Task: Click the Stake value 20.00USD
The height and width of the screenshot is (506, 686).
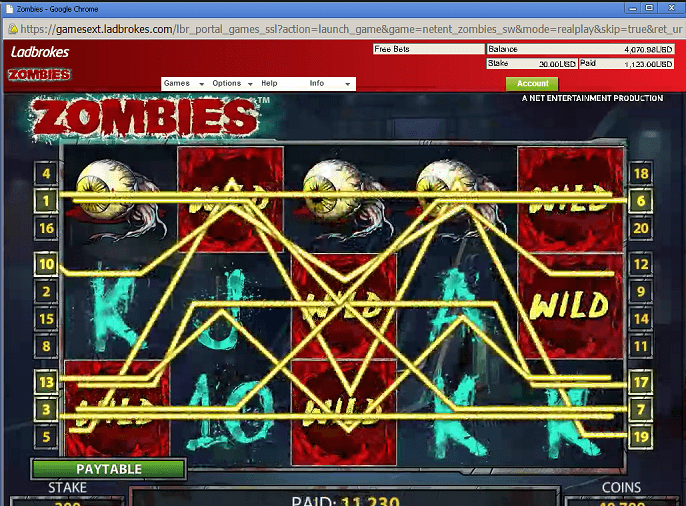Action: 557,64
